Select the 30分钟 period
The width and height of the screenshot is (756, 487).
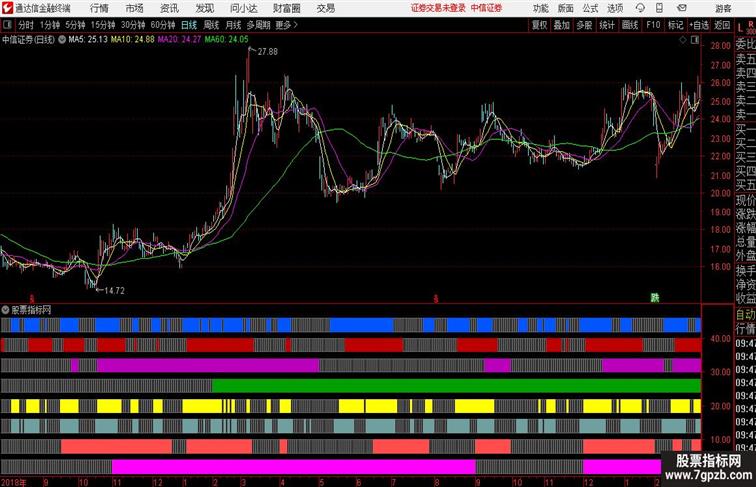click(x=133, y=25)
